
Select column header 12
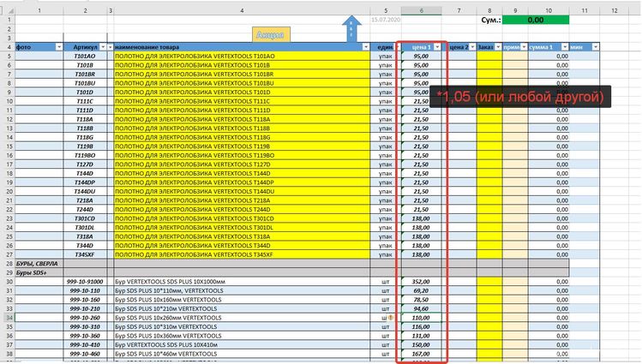615,10
